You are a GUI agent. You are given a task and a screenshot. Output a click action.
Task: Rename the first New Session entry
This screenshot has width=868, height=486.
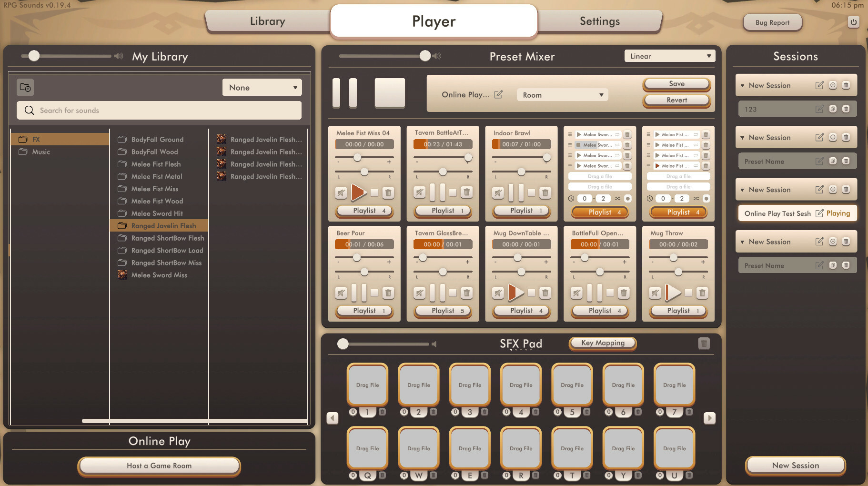tap(819, 85)
